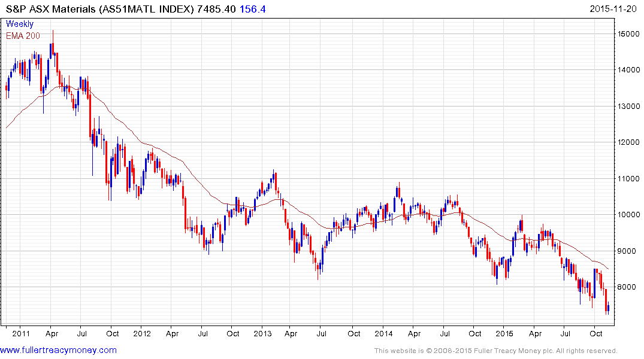Click the latest candlestick at the far right

[608, 307]
